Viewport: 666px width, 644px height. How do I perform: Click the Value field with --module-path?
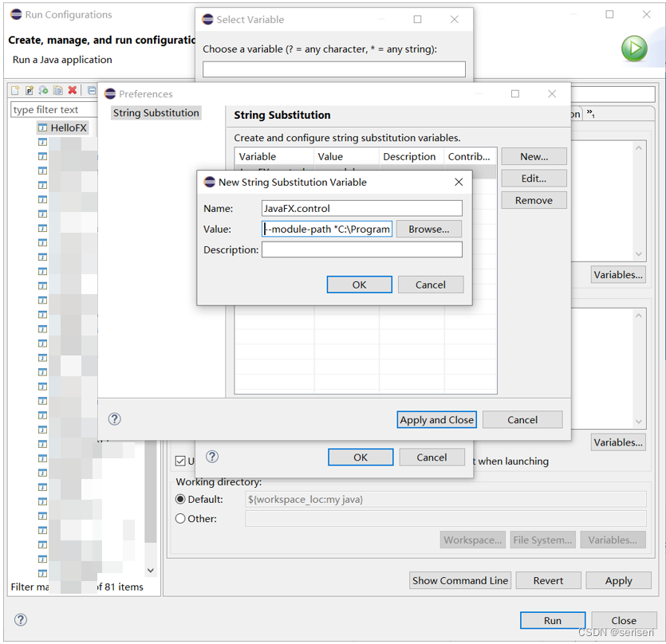click(327, 230)
